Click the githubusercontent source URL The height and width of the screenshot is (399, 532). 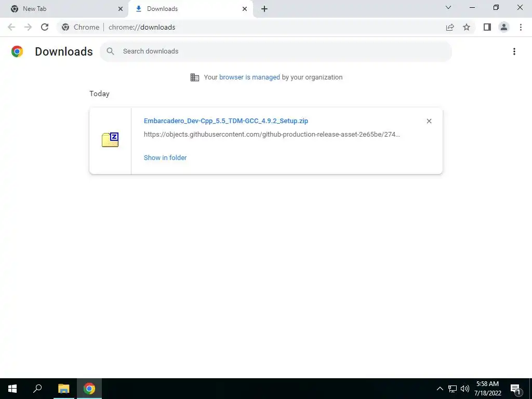tap(272, 135)
